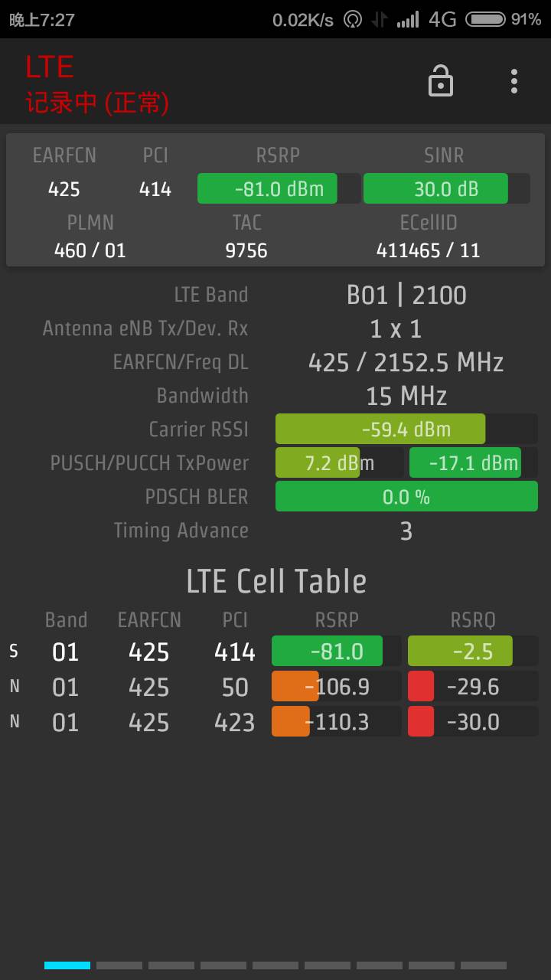The width and height of the screenshot is (551, 980).
Task: Tap the lock screen icon
Action: click(x=440, y=80)
